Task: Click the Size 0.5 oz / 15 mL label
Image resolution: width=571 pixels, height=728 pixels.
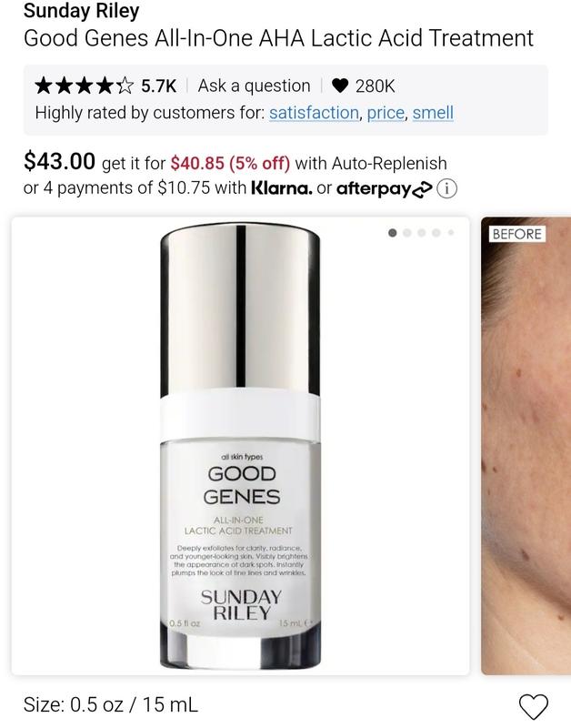Action: pyautogui.click(x=110, y=704)
